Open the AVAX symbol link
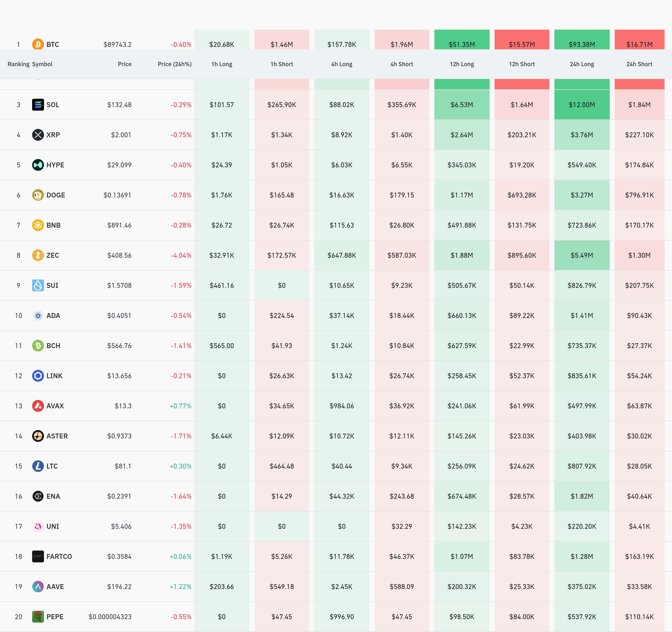This screenshot has width=672, height=632. (55, 406)
